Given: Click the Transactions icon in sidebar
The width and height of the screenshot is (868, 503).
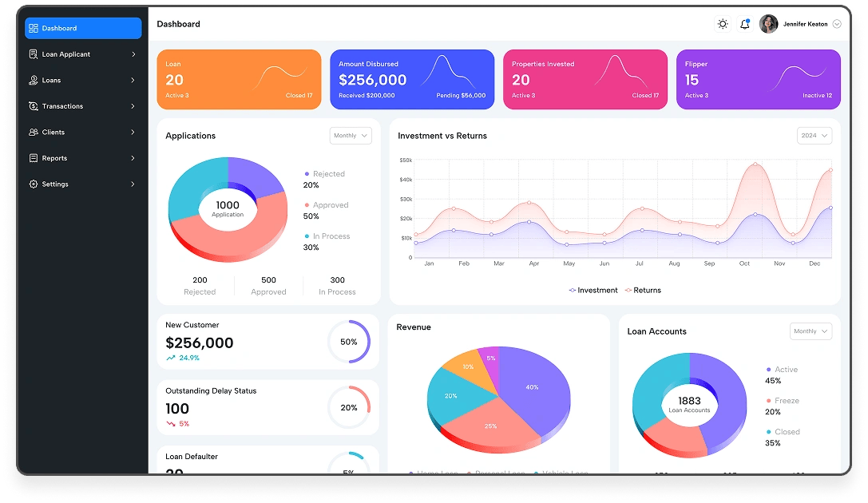Looking at the screenshot, I should (x=34, y=106).
